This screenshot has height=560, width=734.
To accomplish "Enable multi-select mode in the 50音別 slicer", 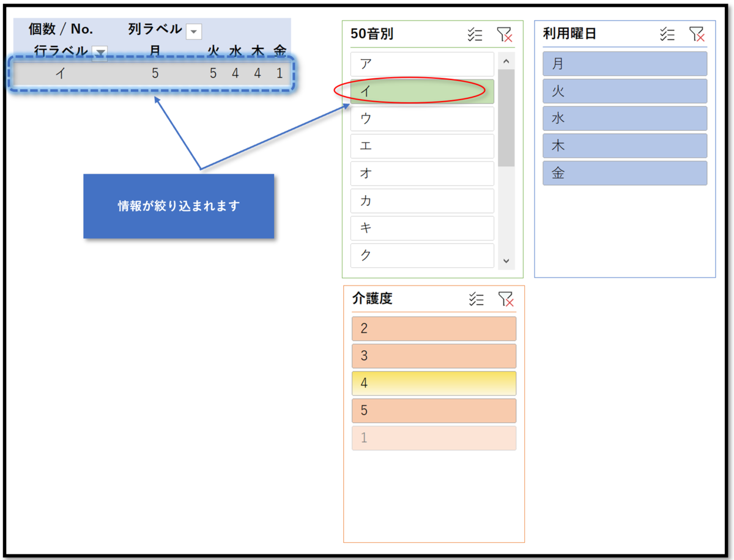I will point(476,35).
